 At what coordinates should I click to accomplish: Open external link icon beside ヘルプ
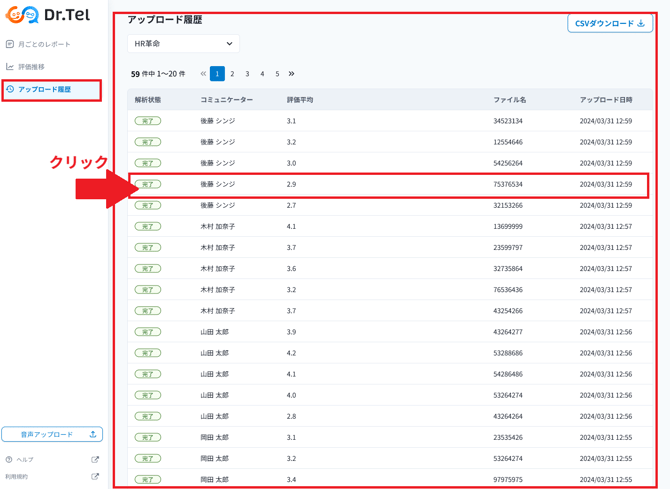(x=95, y=460)
